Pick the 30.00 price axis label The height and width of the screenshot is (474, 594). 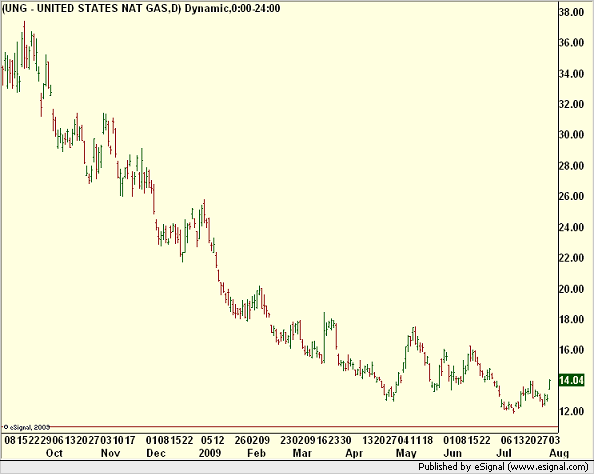pyautogui.click(x=571, y=135)
